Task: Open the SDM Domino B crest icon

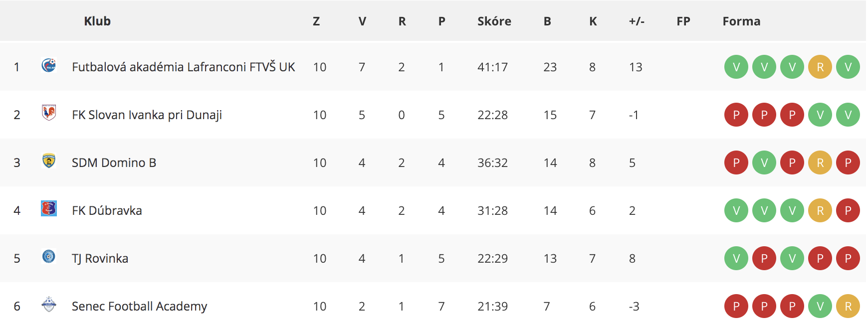Action: [x=49, y=161]
